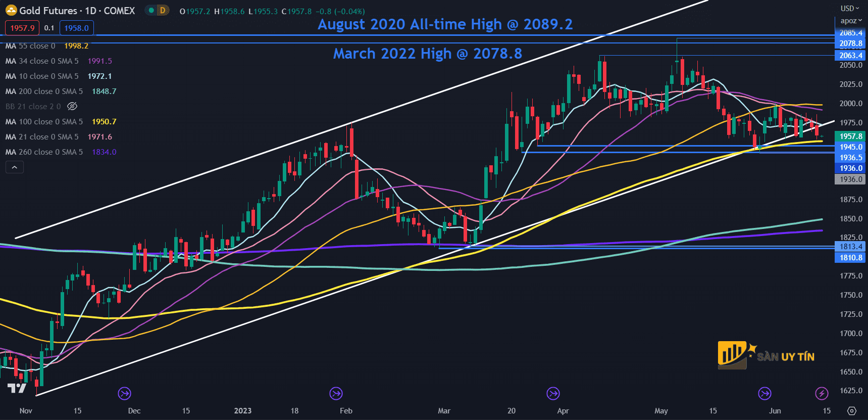This screenshot has height=420, width=868.
Task: Click the Jun label on time axis
Action: tap(775, 410)
